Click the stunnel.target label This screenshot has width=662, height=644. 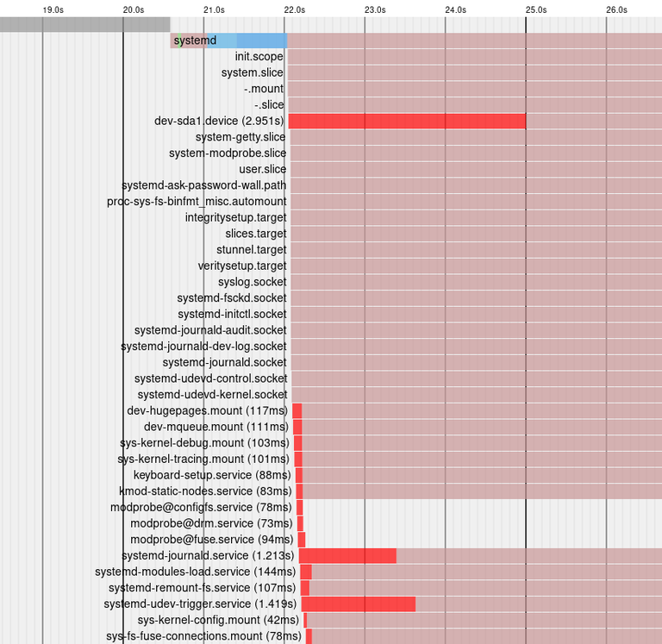251,250
